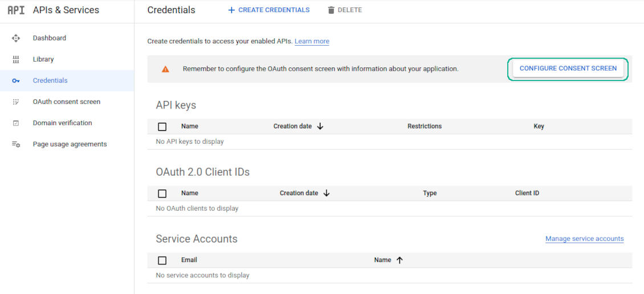The height and width of the screenshot is (294, 644).
Task: Sort service accounts by Name arrow
Action: coord(400,260)
